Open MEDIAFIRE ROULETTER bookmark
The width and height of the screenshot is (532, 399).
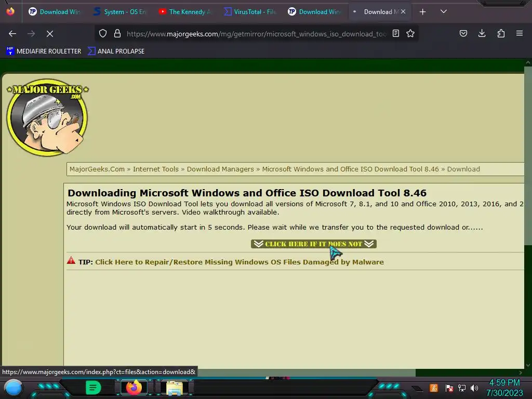pos(44,51)
